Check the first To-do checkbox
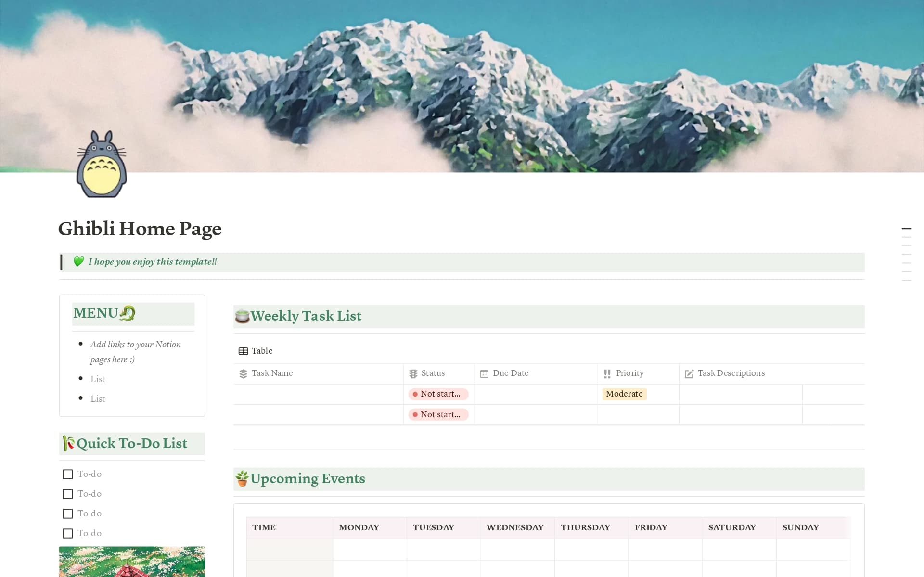This screenshot has height=577, width=924. click(x=67, y=474)
